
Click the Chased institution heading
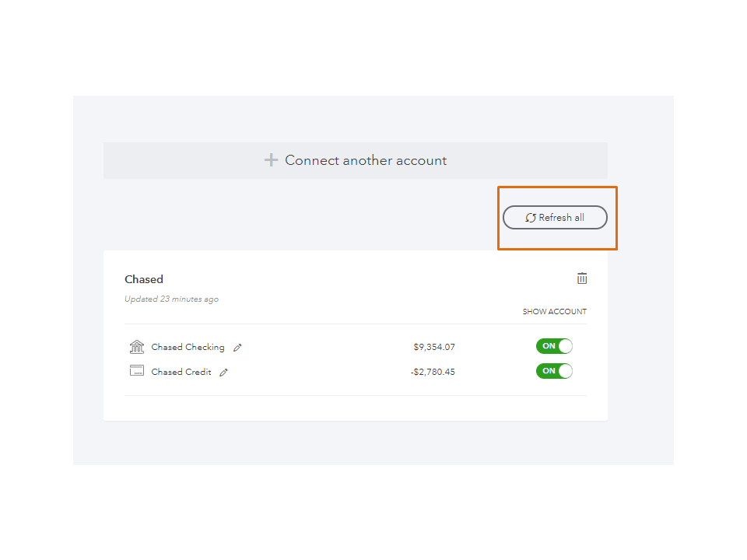(x=144, y=279)
